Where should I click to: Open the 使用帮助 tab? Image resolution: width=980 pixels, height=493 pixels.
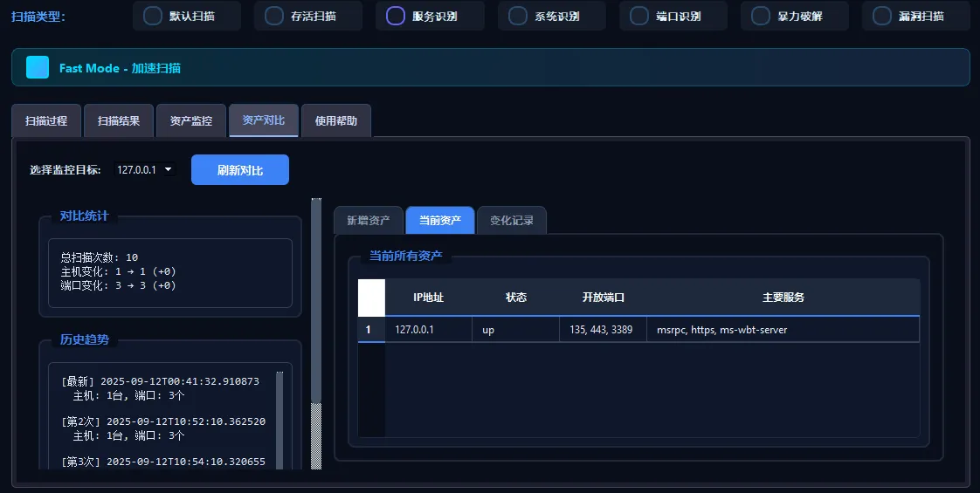pos(336,121)
